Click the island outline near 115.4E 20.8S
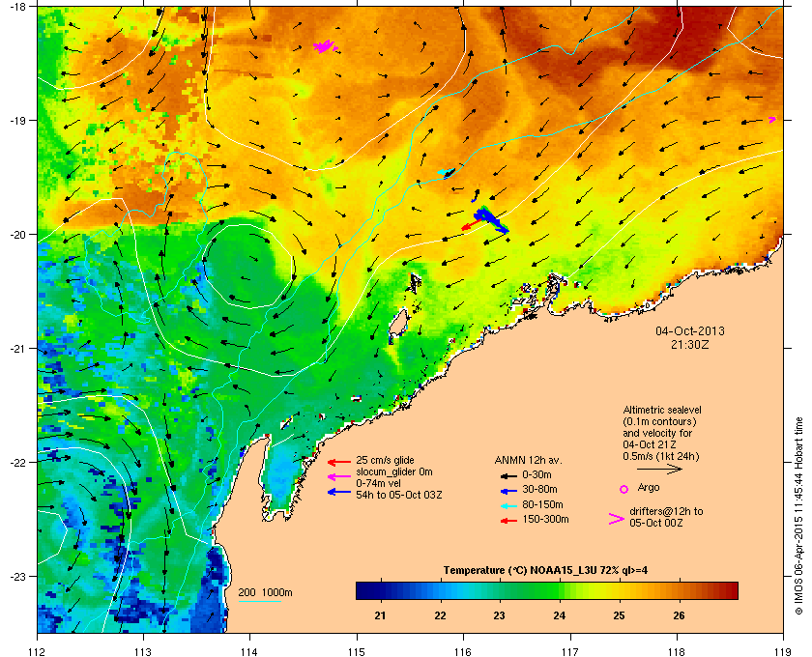 click(398, 325)
